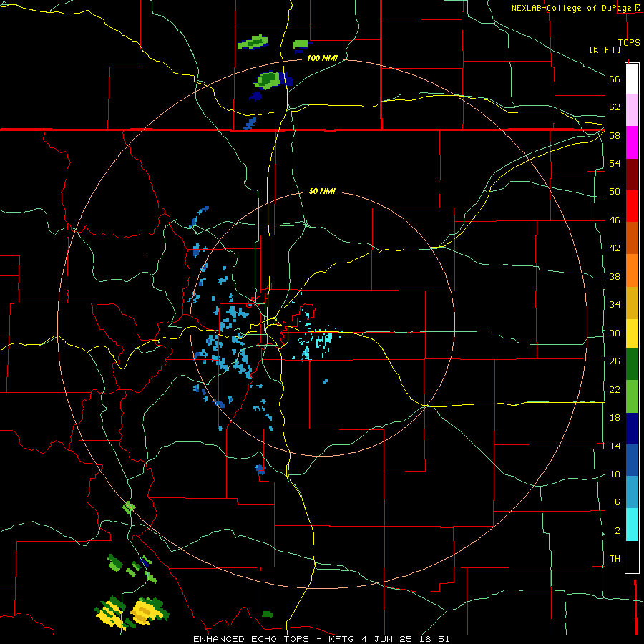
Task: Click the 'TH' legend label
Action: [615, 558]
